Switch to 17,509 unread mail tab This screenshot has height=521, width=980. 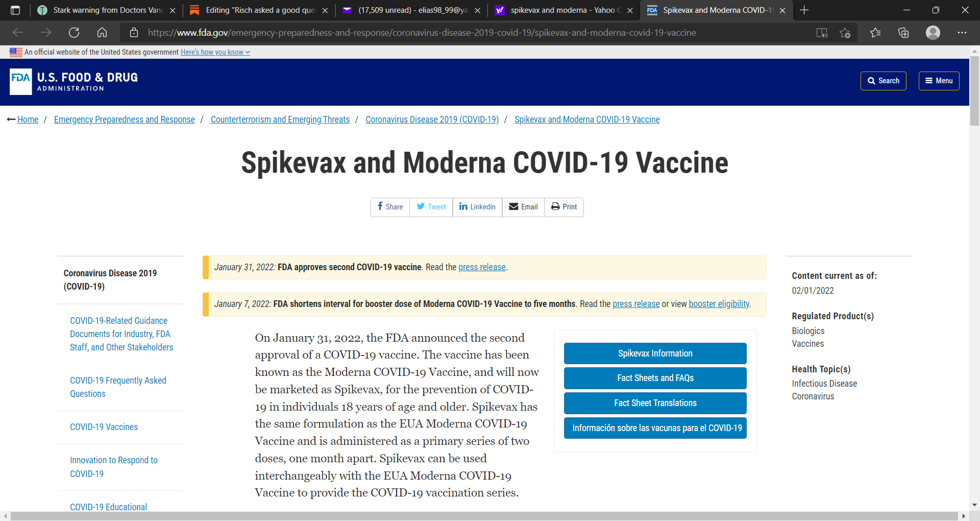tap(411, 10)
